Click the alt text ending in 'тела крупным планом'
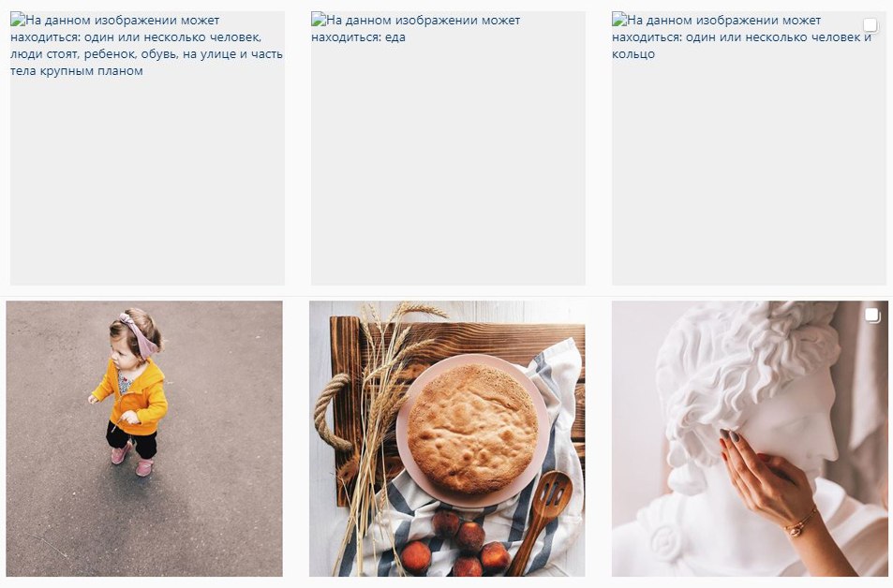The width and height of the screenshot is (893, 588). [x=146, y=46]
